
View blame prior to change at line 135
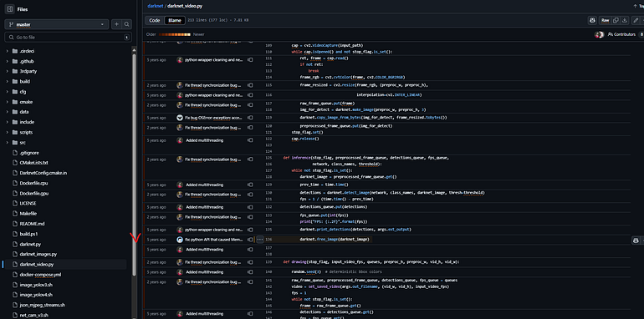[250, 230]
